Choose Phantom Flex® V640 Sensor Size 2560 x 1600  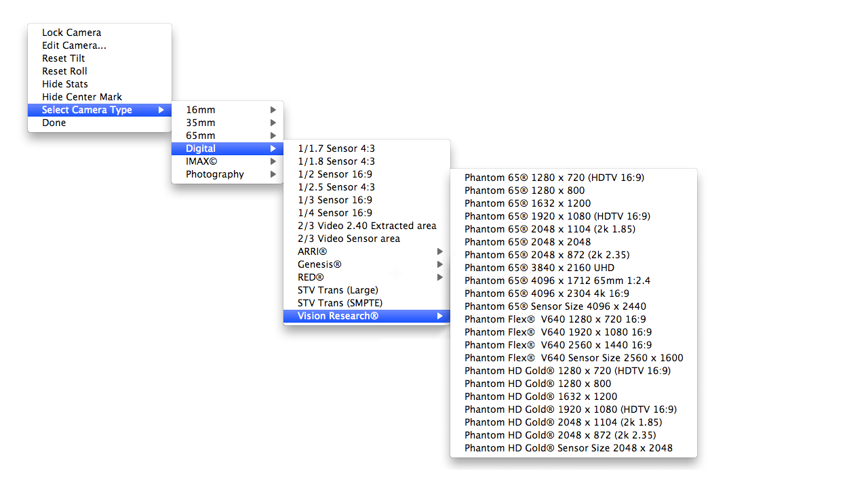574,358
